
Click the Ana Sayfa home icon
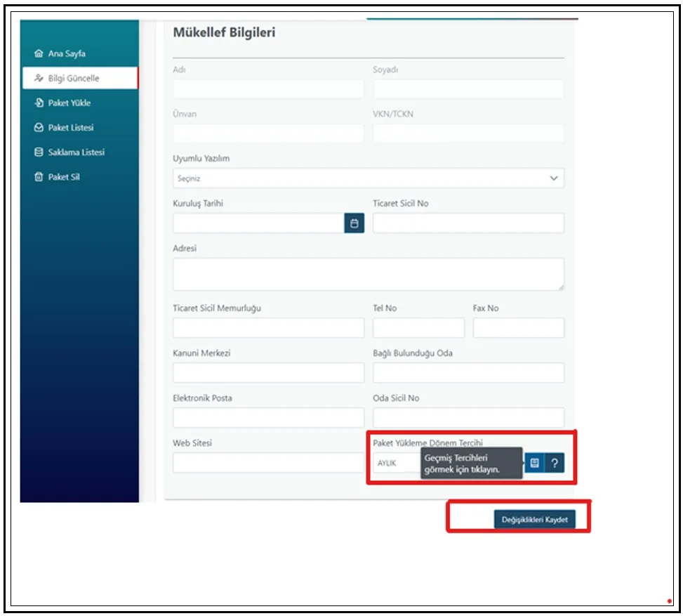pos(39,54)
